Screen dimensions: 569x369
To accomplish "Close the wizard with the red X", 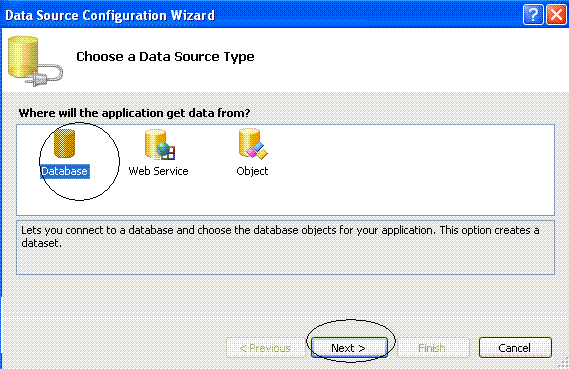I will pyautogui.click(x=556, y=15).
